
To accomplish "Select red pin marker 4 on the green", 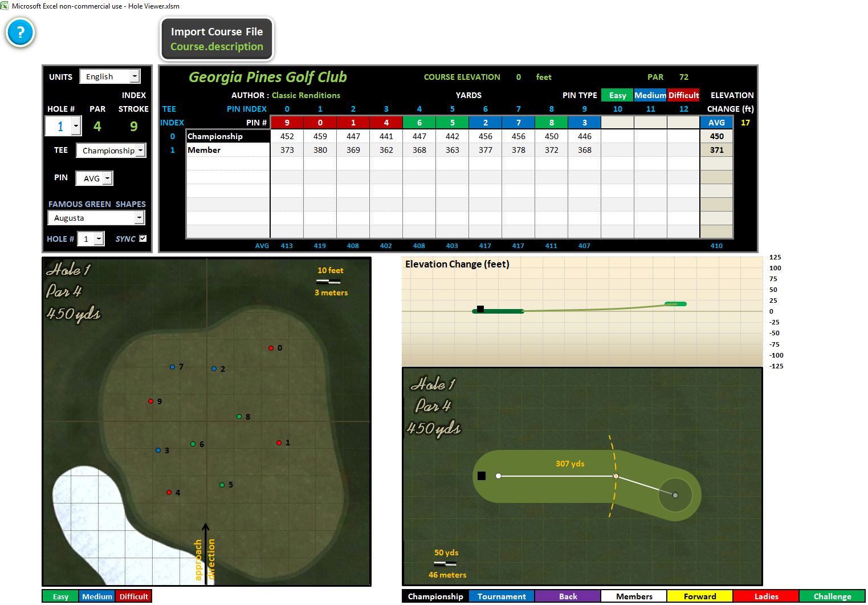I will pos(169,493).
